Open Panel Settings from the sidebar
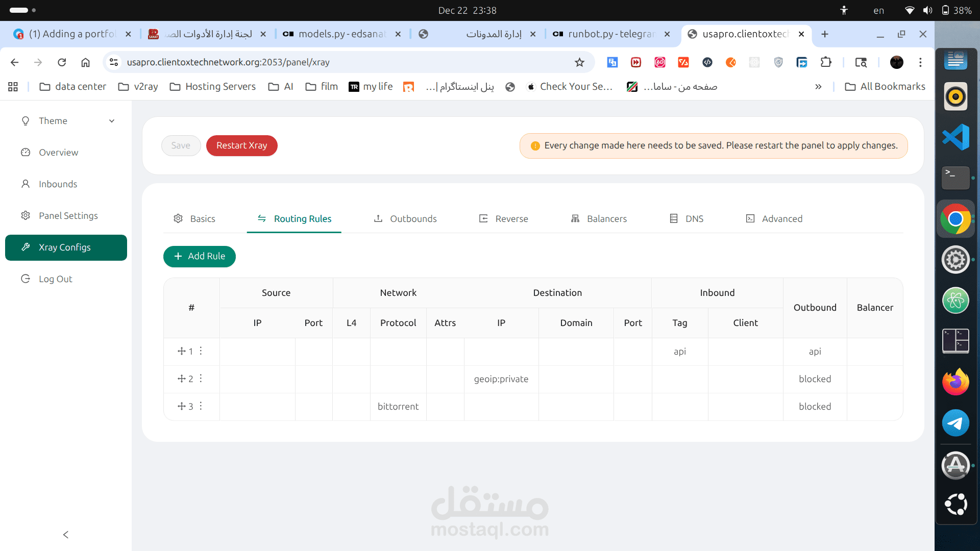The height and width of the screenshot is (551, 980). [68, 216]
